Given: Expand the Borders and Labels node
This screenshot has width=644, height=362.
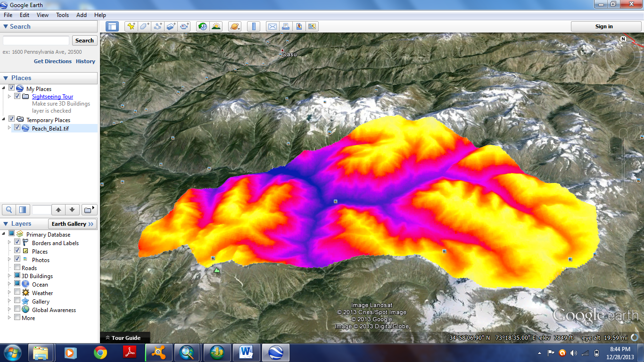Looking at the screenshot, I should (x=9, y=243).
